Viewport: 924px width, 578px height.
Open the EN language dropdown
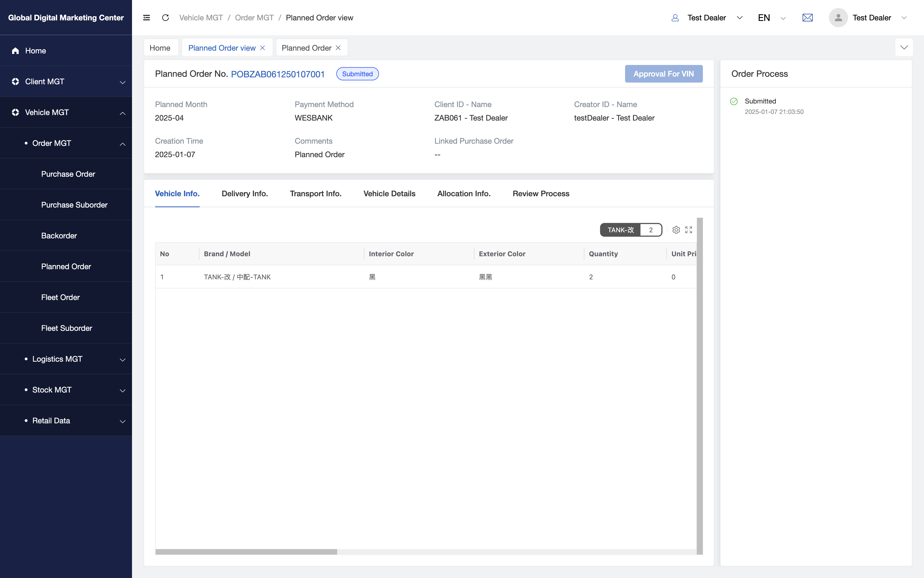[x=783, y=18]
